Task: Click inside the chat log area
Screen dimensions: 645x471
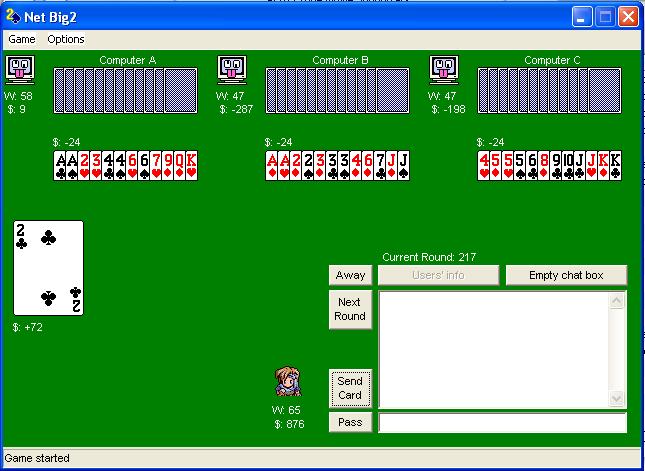Action: (x=493, y=350)
